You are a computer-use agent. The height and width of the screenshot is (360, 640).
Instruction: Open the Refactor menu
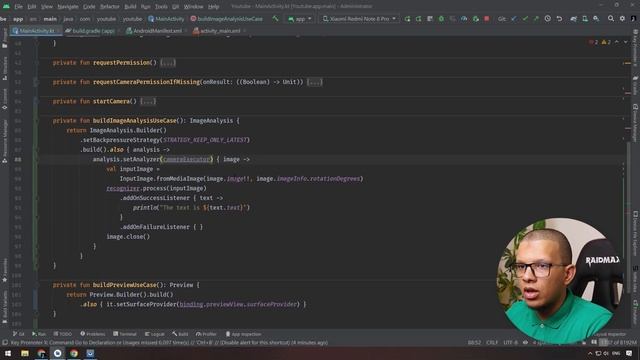tap(109, 7)
